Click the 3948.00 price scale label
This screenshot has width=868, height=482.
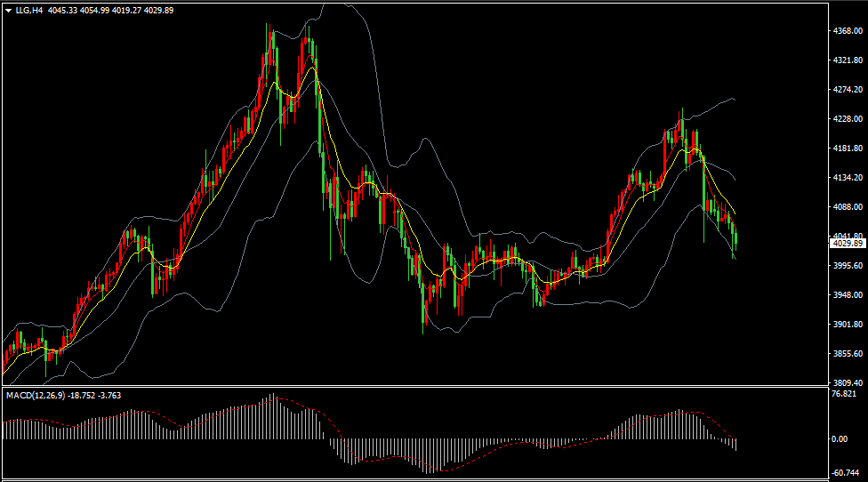[x=848, y=295]
